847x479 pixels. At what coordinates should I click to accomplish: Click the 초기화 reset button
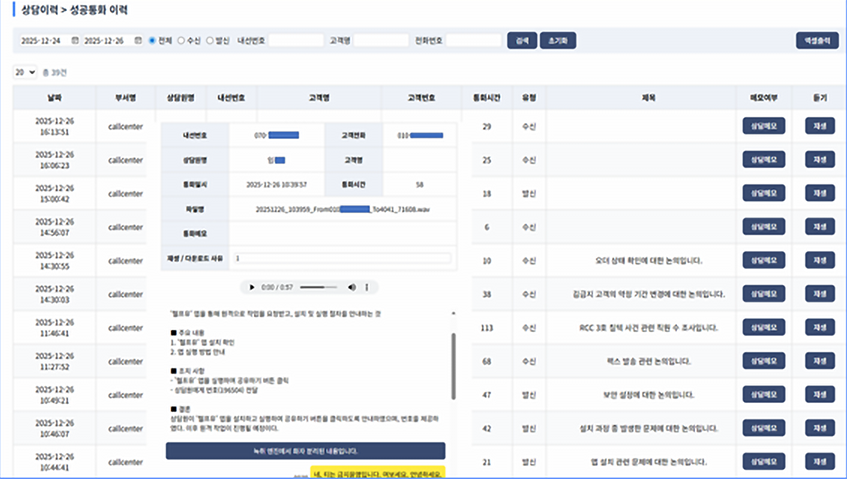pyautogui.click(x=558, y=41)
